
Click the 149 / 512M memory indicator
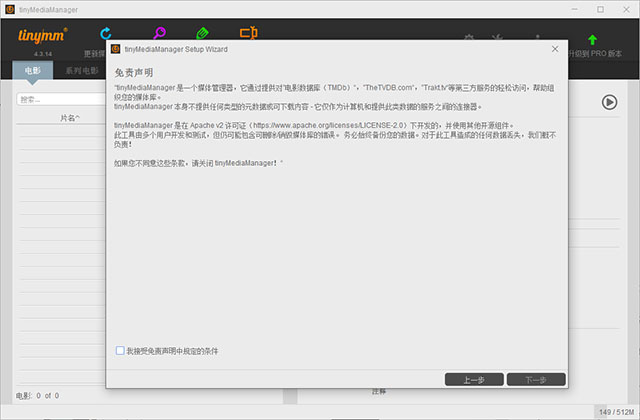click(616, 412)
